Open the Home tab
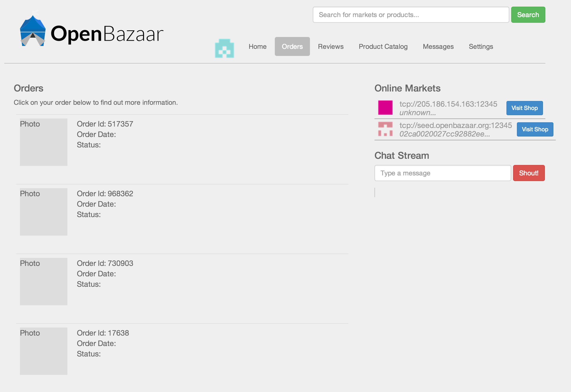Screen dimensions: 571x392 pyautogui.click(x=257, y=46)
